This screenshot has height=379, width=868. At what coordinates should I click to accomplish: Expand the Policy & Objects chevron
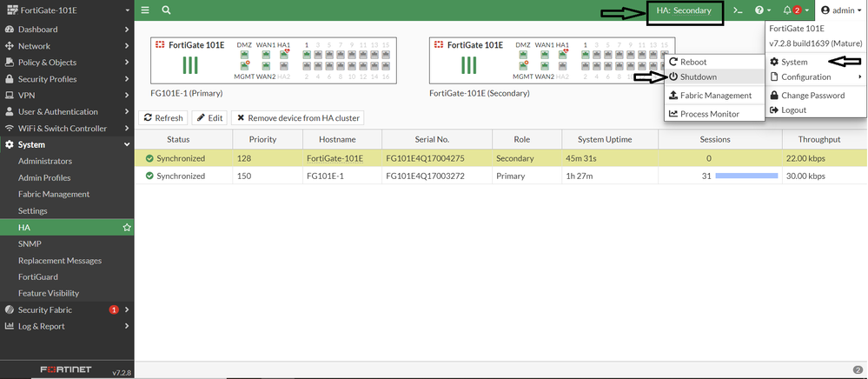coord(127,63)
